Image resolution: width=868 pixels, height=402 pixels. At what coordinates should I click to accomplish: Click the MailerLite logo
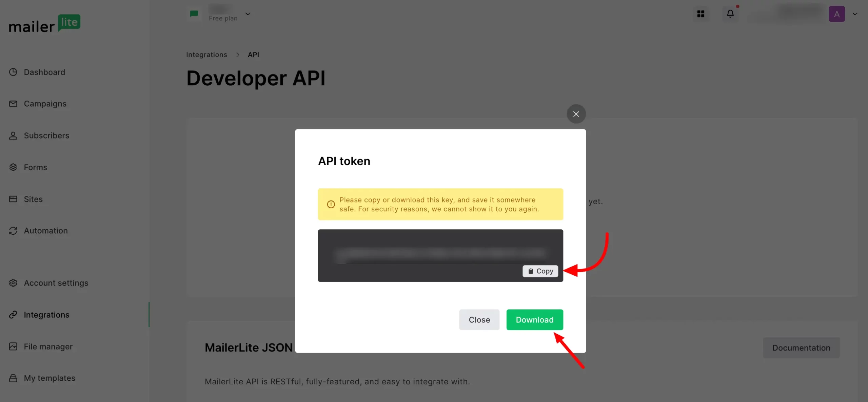coord(44,24)
